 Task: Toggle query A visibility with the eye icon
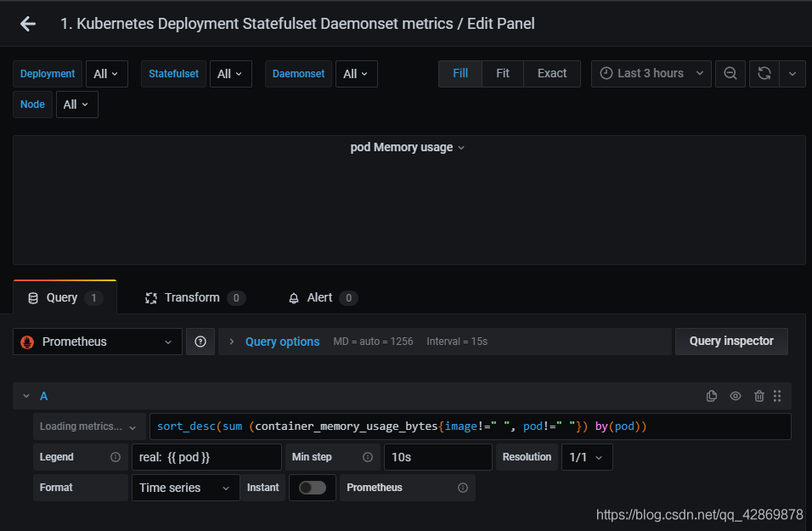736,396
